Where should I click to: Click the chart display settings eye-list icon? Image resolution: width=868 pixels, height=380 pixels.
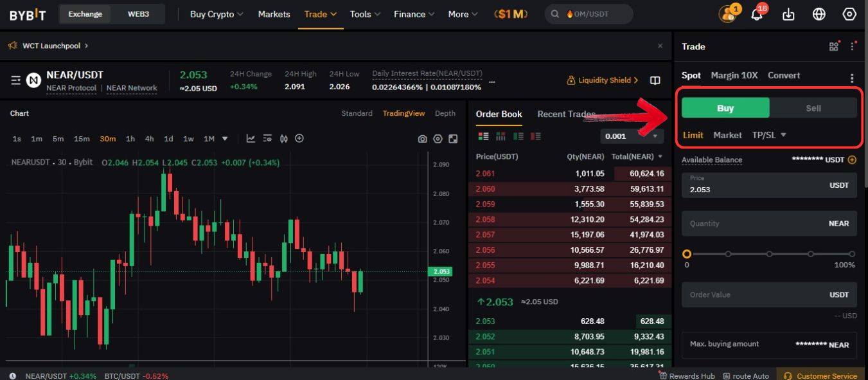[x=267, y=138]
